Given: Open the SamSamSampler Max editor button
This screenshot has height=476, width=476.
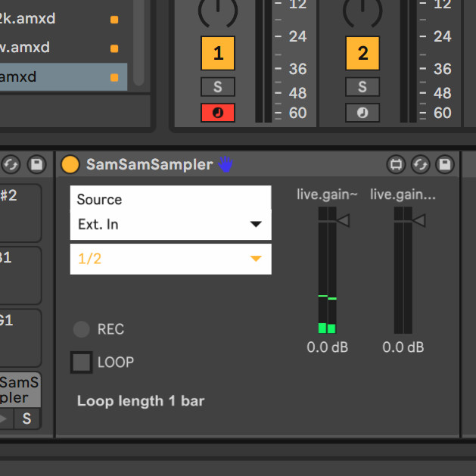Looking at the screenshot, I should (x=395, y=164).
